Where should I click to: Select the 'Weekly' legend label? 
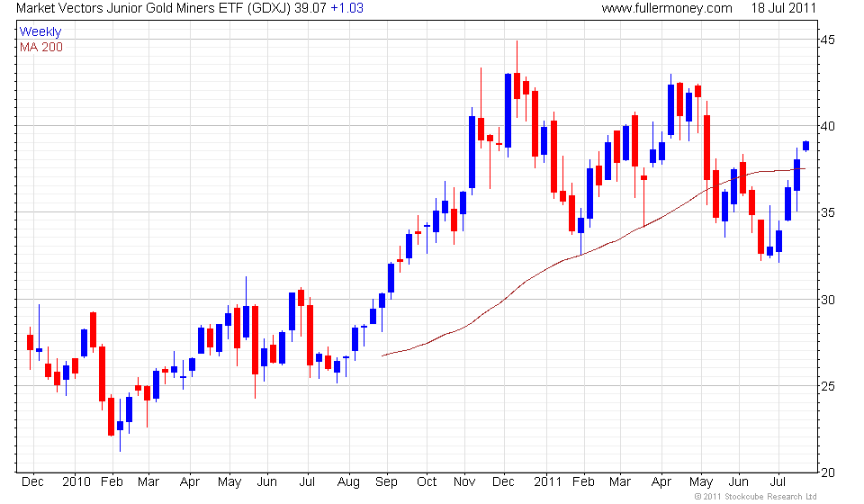pos(40,31)
